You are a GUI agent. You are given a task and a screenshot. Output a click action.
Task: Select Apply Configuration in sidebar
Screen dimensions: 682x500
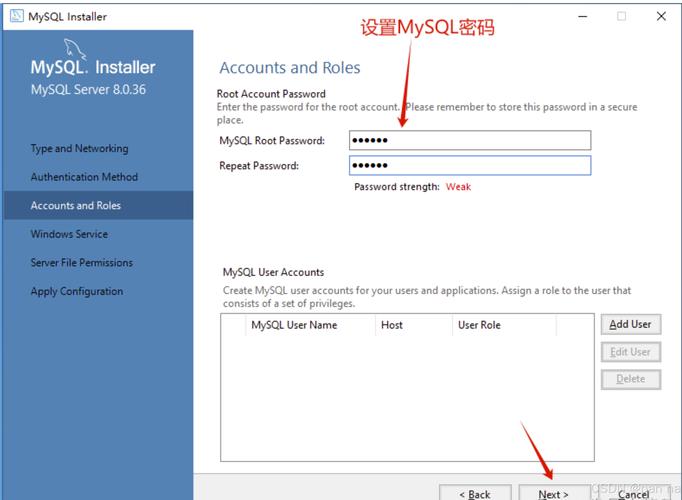[77, 292]
